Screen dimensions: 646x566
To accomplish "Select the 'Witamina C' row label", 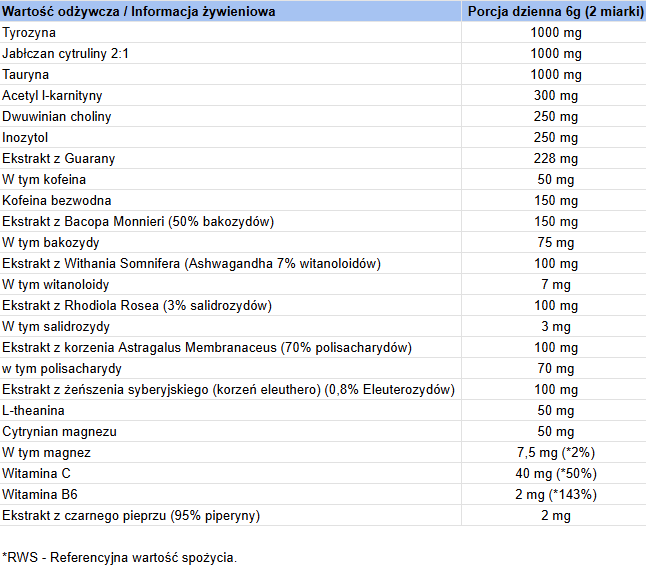I will point(36,474).
